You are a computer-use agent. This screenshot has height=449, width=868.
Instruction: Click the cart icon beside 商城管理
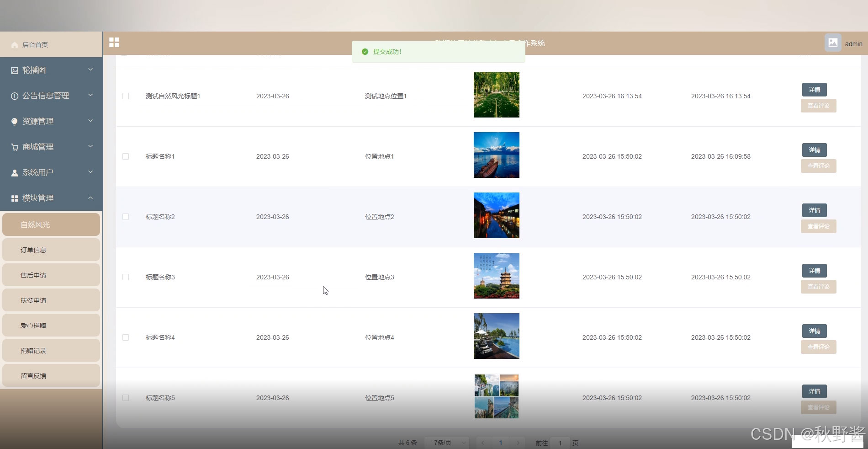(15, 147)
